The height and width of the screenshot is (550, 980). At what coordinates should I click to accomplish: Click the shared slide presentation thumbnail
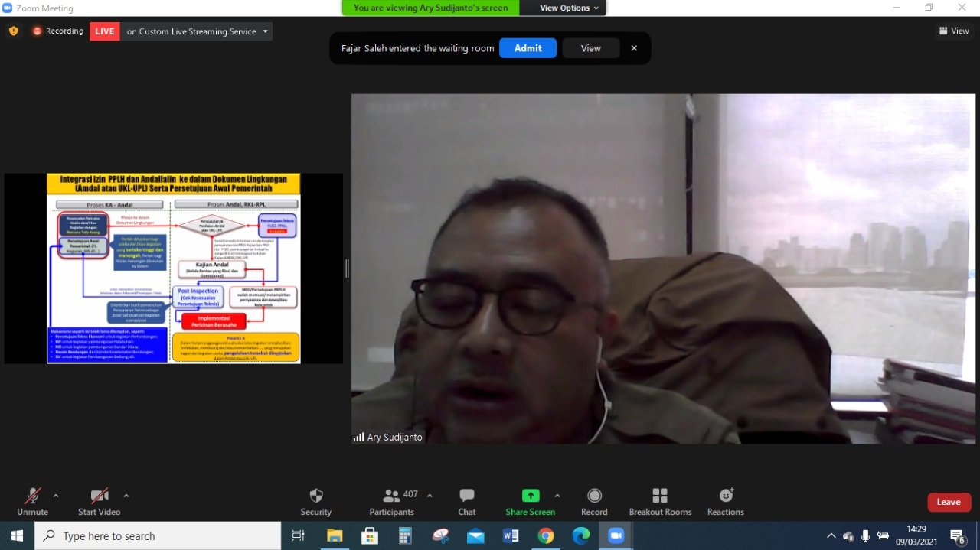click(173, 268)
